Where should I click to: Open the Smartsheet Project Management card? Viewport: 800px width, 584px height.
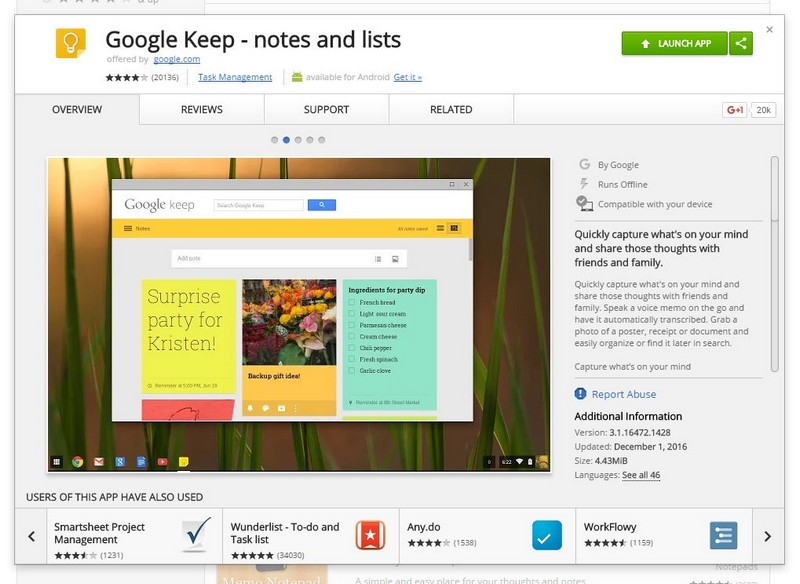pyautogui.click(x=135, y=536)
